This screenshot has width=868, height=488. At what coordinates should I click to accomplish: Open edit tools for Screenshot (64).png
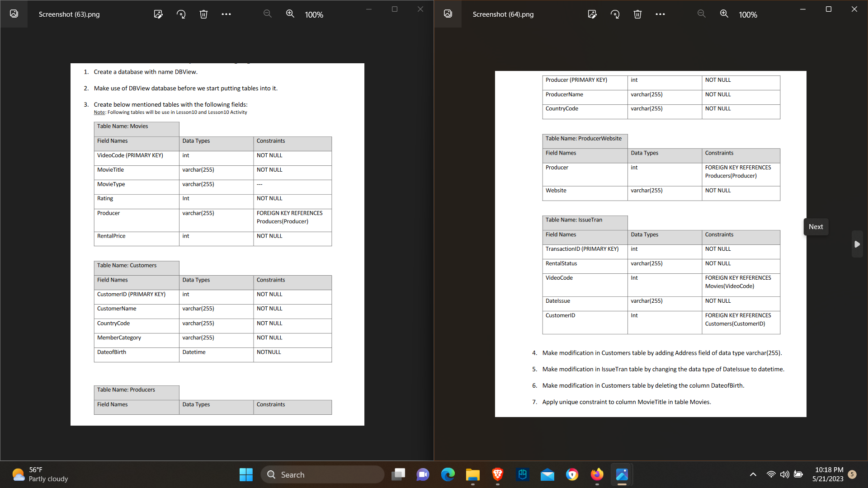click(592, 14)
